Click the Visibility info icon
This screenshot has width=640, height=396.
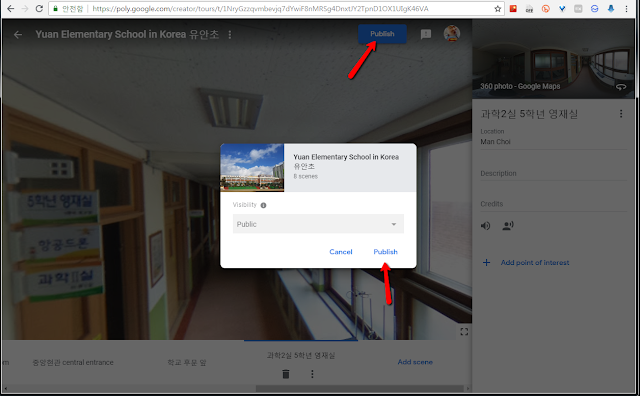coord(263,205)
